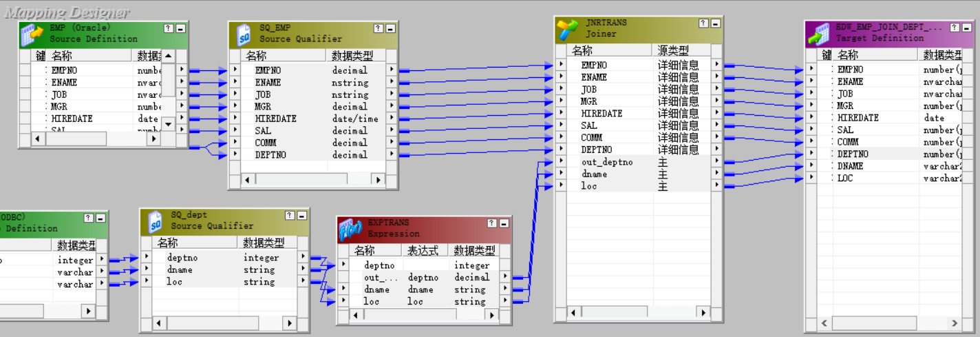Image resolution: width=980 pixels, height=337 pixels.
Task: Click left scroll arrow in target definition
Action: pos(824,323)
